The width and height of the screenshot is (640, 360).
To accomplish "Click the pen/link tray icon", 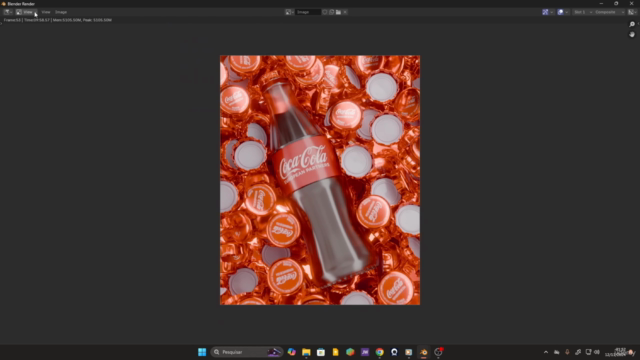I will [578, 352].
